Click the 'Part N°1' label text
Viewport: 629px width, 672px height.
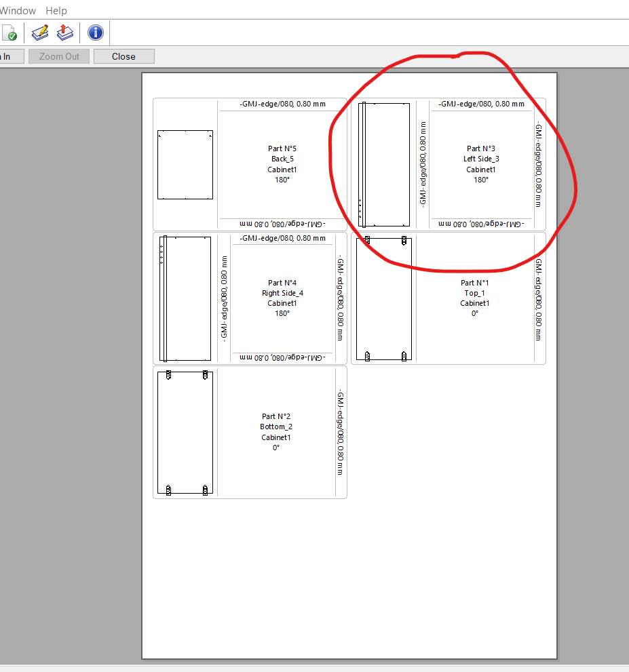coord(475,283)
